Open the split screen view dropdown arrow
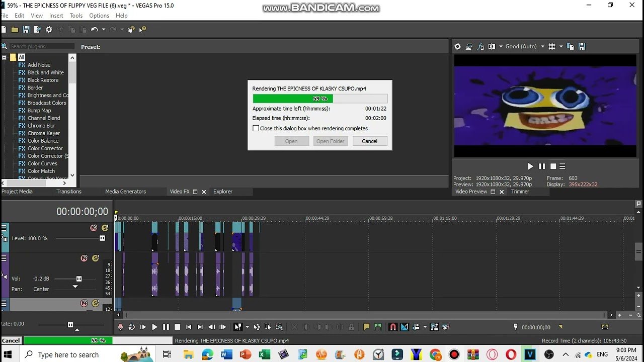The width and height of the screenshot is (644, 362). click(x=501, y=46)
